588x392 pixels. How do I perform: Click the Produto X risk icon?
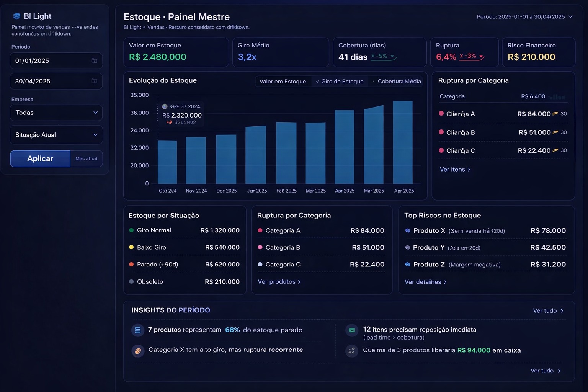click(x=408, y=230)
